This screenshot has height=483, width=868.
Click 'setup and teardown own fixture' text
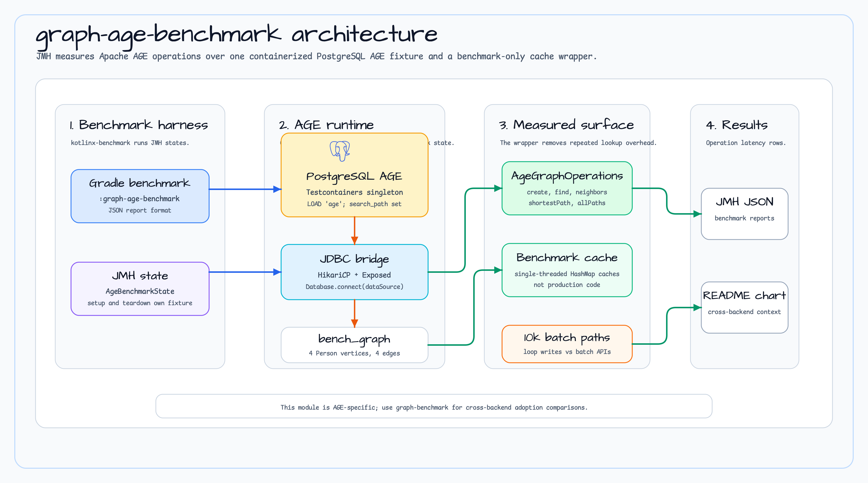click(140, 303)
